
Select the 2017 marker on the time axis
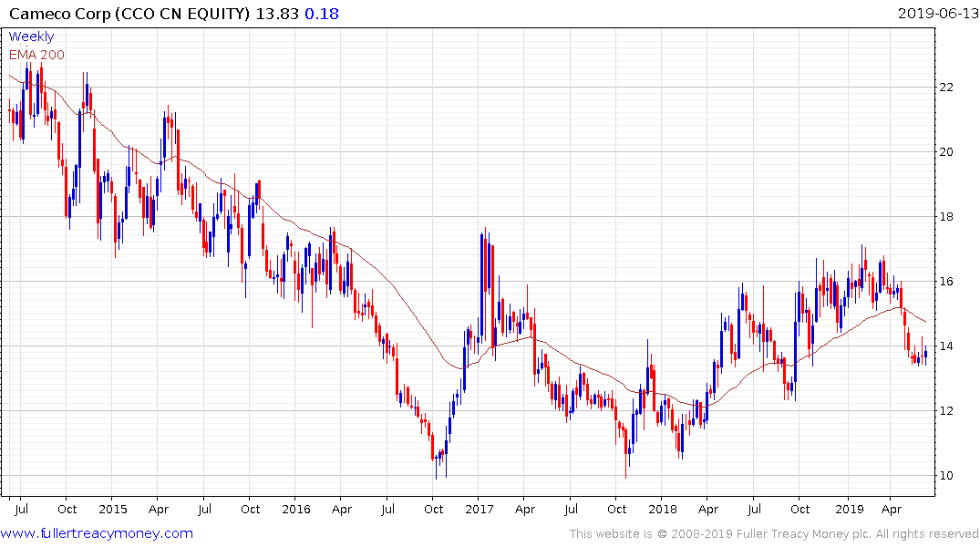(480, 509)
